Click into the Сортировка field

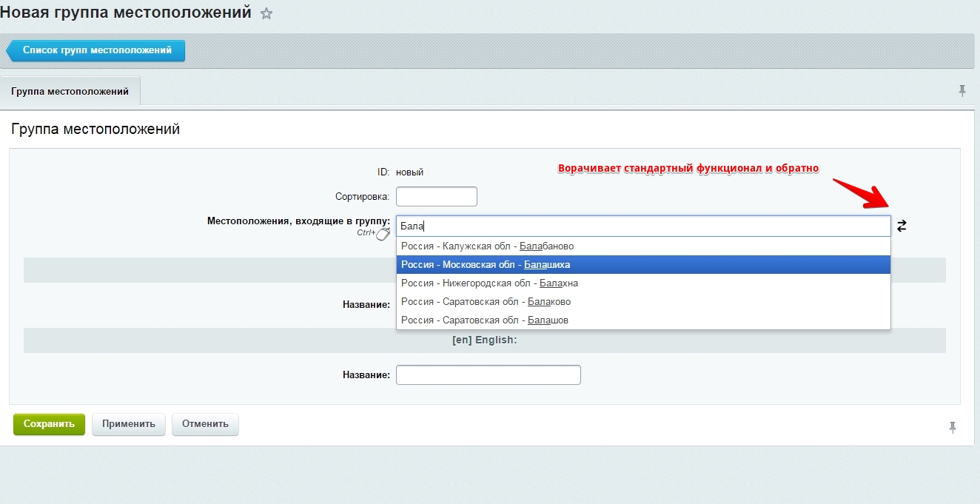click(x=436, y=197)
